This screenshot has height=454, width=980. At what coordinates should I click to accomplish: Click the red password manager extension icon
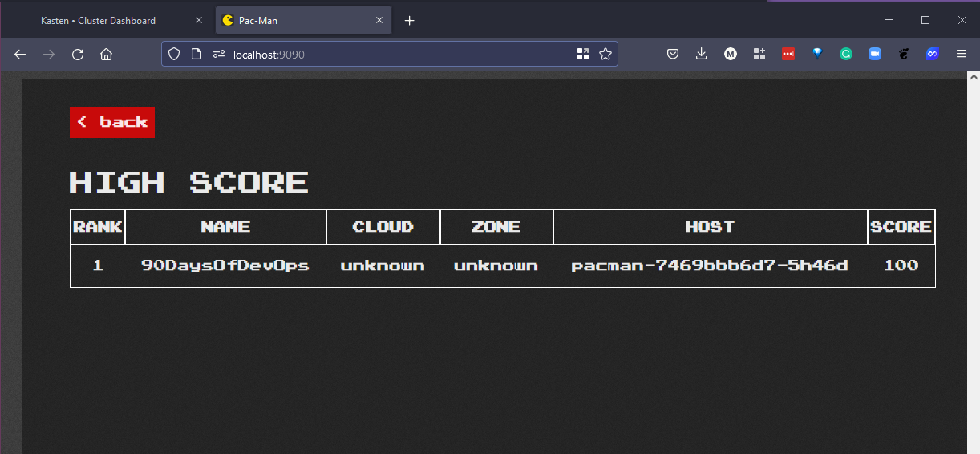coord(788,54)
